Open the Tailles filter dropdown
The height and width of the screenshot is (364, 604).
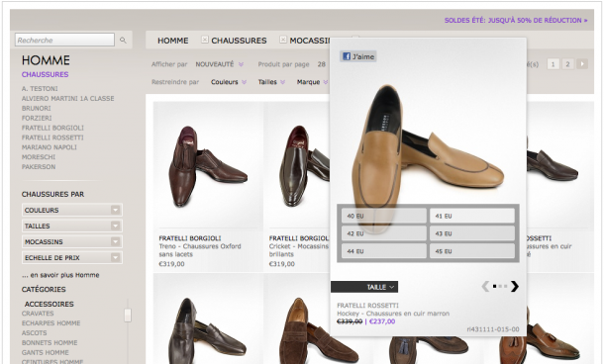click(x=271, y=82)
